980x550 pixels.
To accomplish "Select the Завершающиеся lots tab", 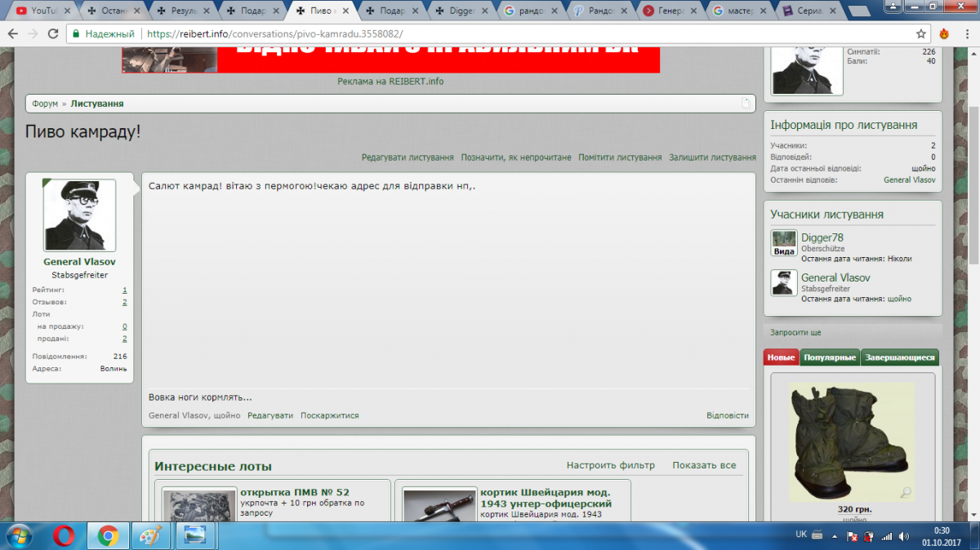I will (900, 357).
